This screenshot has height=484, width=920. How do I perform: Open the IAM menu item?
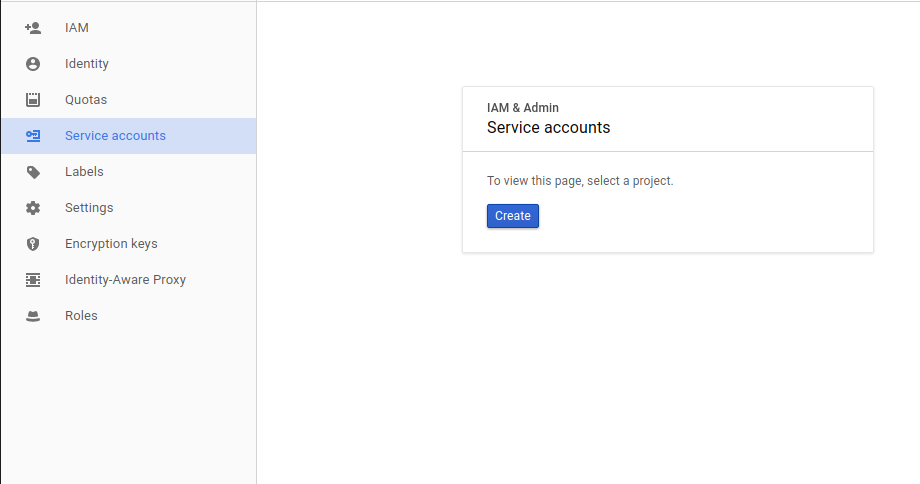point(128,28)
